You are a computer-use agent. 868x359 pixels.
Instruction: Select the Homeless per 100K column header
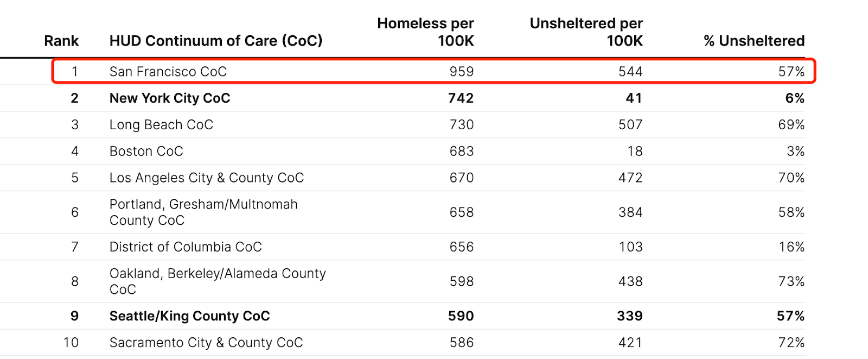(x=425, y=32)
